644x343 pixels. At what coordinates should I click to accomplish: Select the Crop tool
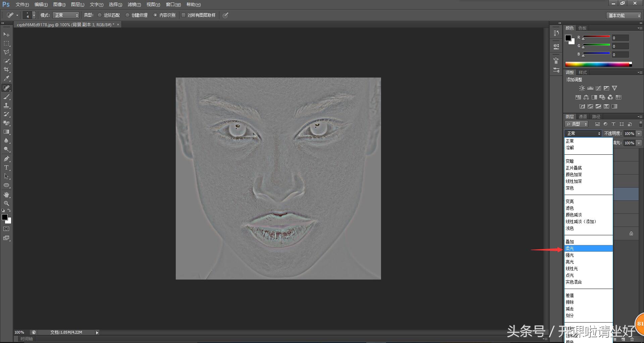click(x=6, y=70)
